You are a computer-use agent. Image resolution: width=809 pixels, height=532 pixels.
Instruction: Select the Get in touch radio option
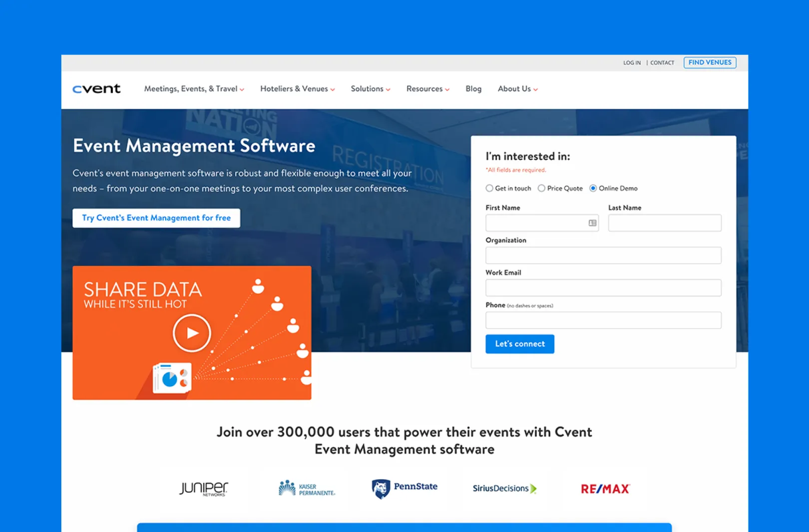coord(489,188)
